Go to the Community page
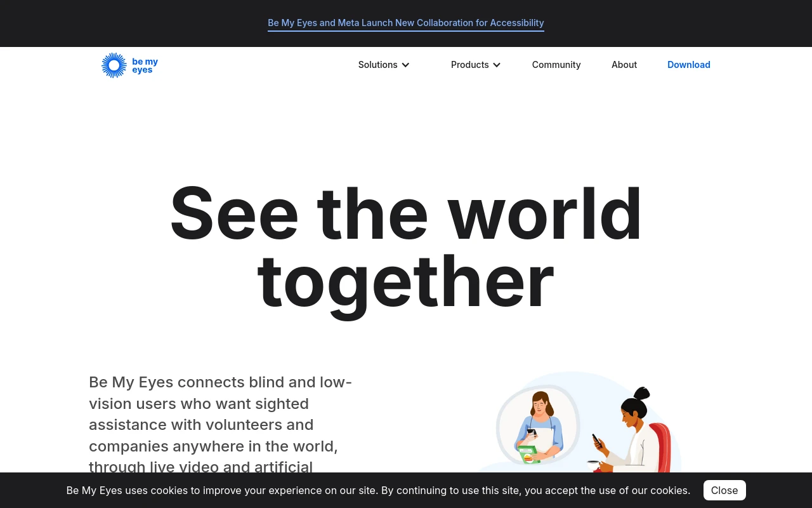Viewport: 812px width, 508px height. [556, 65]
